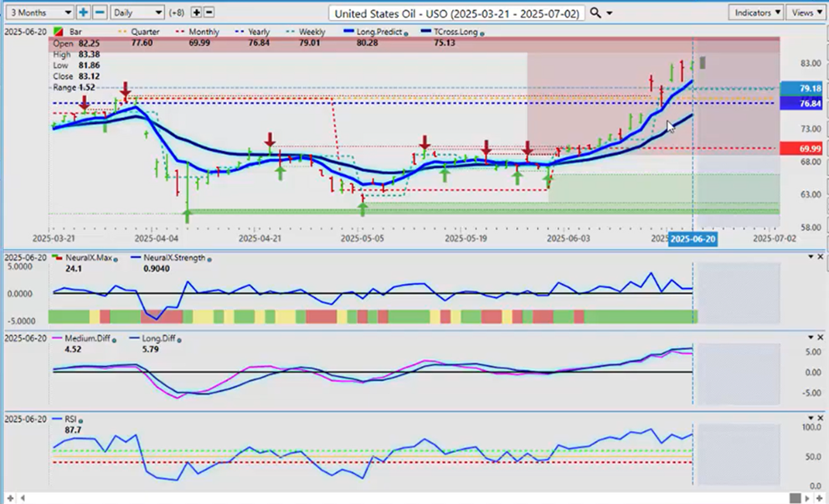Image resolution: width=829 pixels, height=504 pixels.
Task: Click the scroll-left arrow on the bottom scrollbar
Action: (x=23, y=498)
